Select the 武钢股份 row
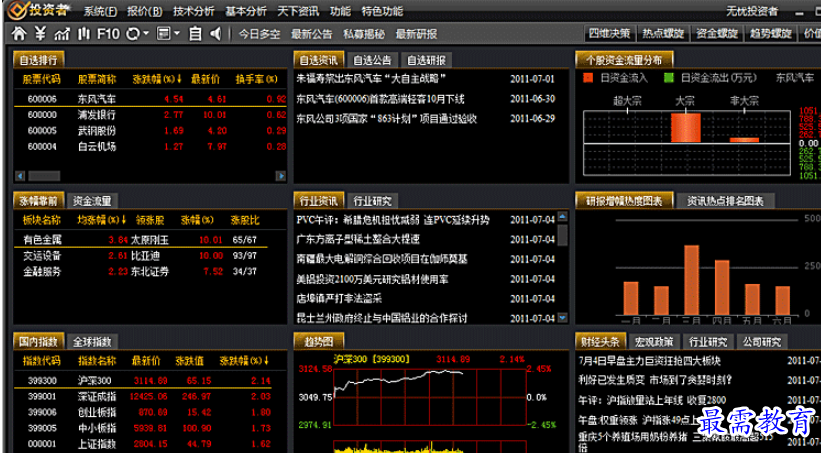Screen dimensions: 821x453 click(x=150, y=130)
